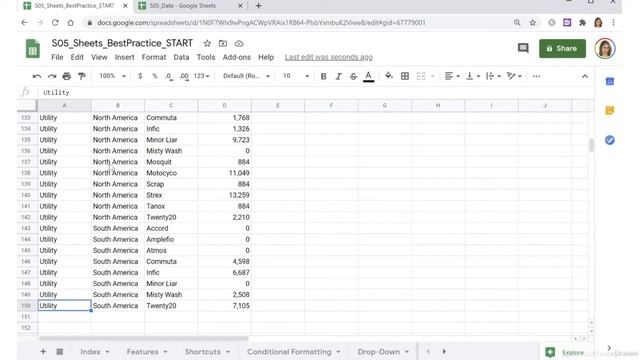The image size is (640, 360).
Task: Open vertical align dropdown
Action: click(473, 76)
